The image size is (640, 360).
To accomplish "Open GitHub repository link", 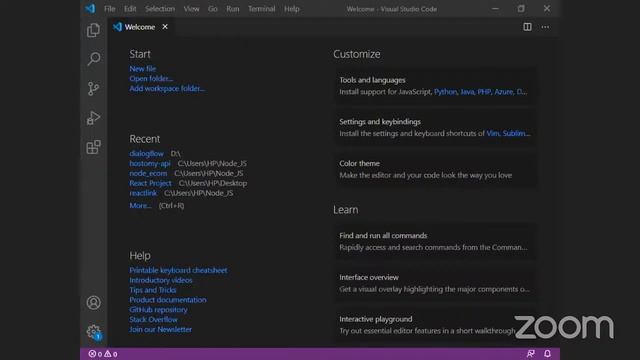I will tap(158, 310).
